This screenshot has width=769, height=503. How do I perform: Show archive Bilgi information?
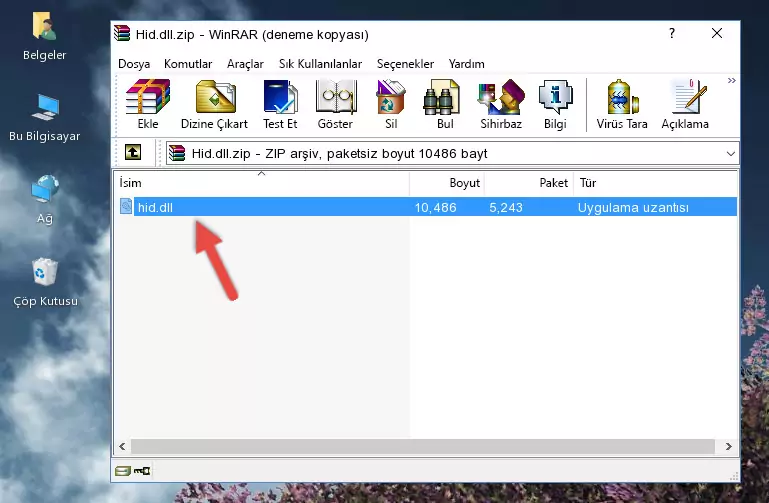[555, 104]
